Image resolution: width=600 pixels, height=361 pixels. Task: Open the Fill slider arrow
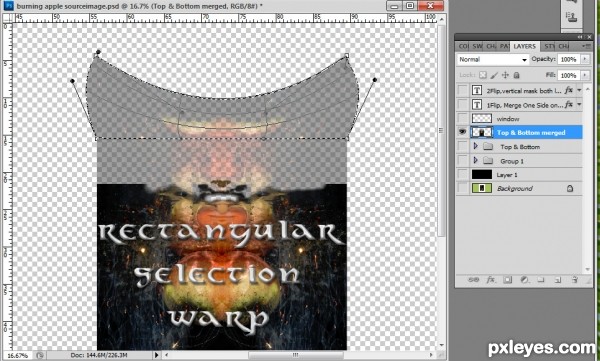click(x=585, y=75)
